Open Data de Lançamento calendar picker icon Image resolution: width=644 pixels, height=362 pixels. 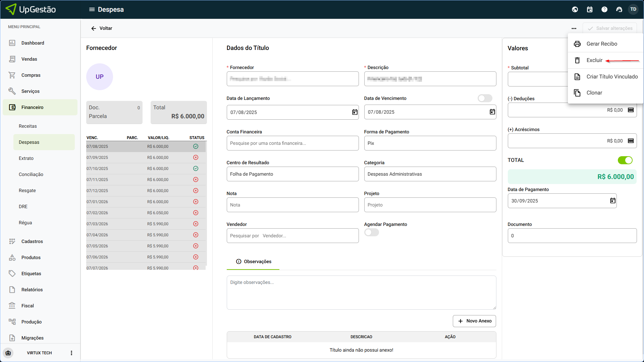click(x=355, y=112)
